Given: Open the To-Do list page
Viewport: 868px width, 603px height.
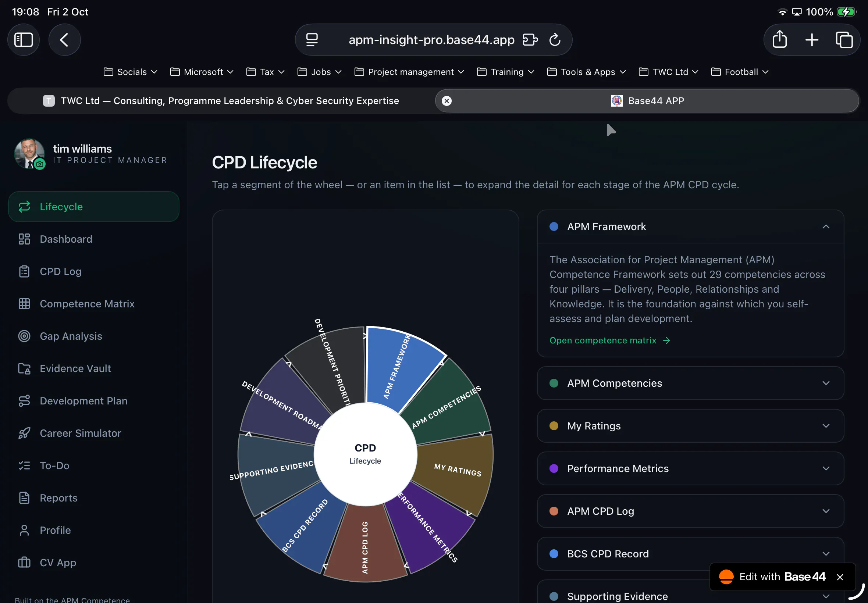Looking at the screenshot, I should [93, 466].
